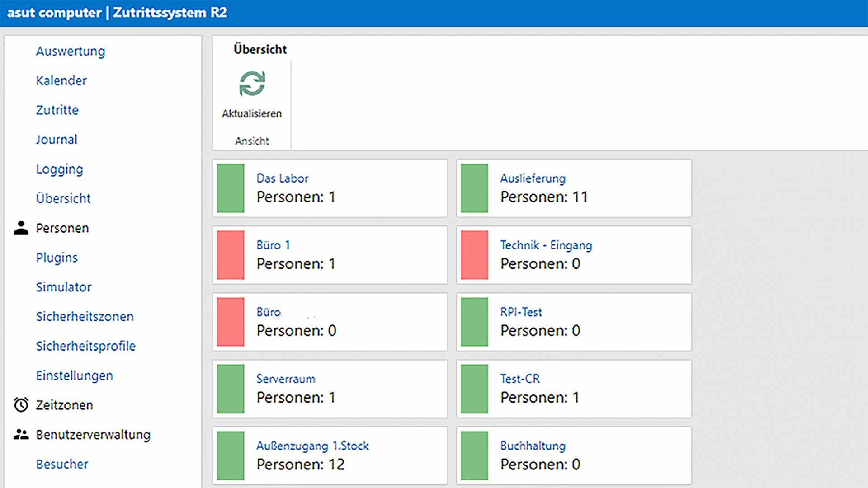Viewport: 868px width, 488px height.
Task: Open the Auslieferung zone link
Action: point(533,178)
